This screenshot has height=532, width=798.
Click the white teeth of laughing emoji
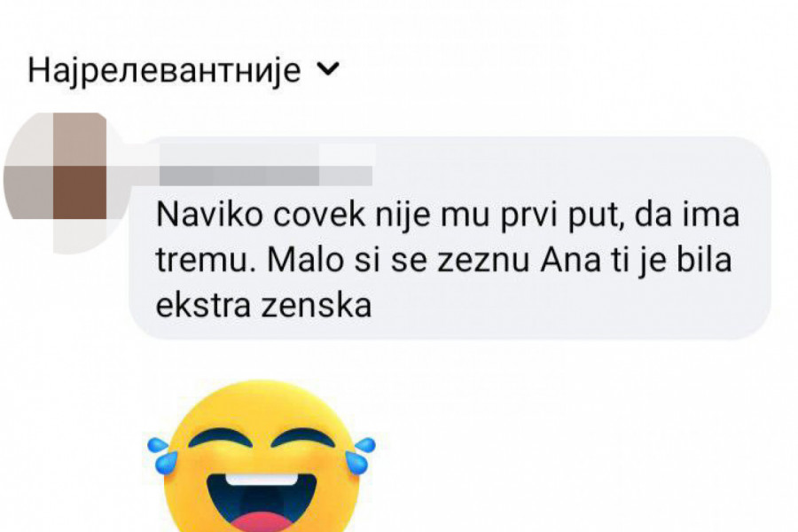(x=262, y=480)
